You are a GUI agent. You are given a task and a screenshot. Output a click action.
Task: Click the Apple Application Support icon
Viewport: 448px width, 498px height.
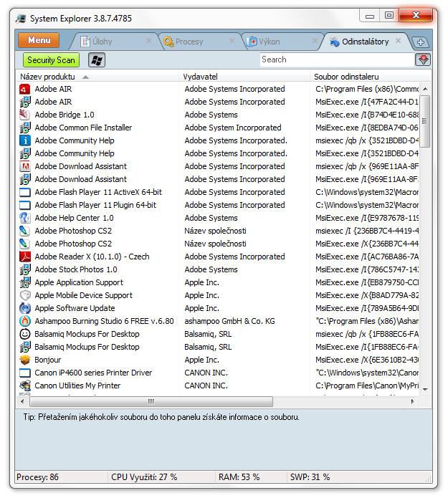click(x=25, y=282)
